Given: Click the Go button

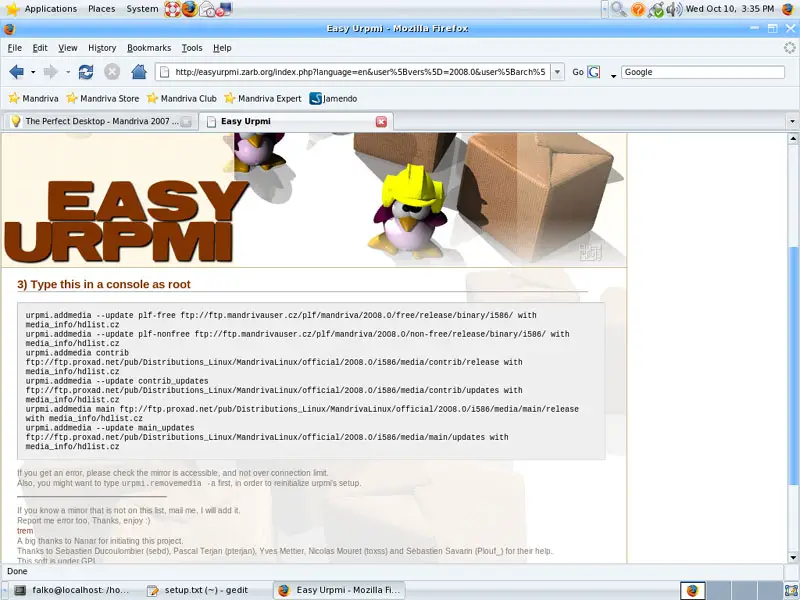Looking at the screenshot, I should [x=578, y=72].
